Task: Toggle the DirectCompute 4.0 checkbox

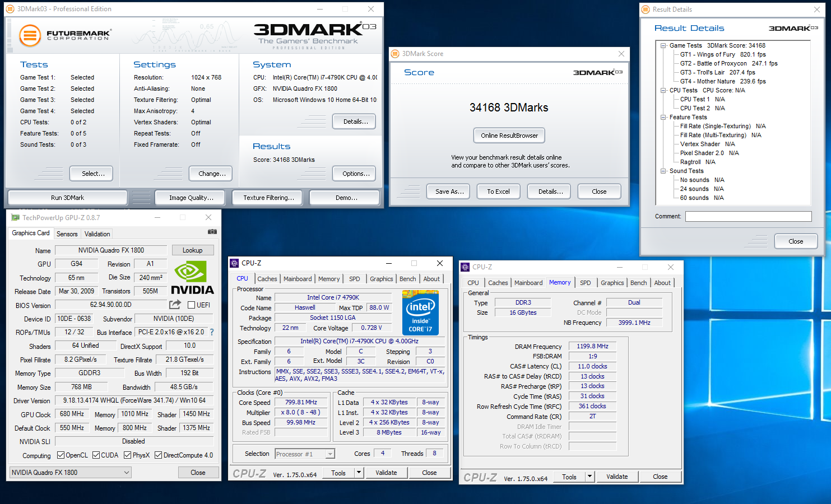Action: (158, 455)
